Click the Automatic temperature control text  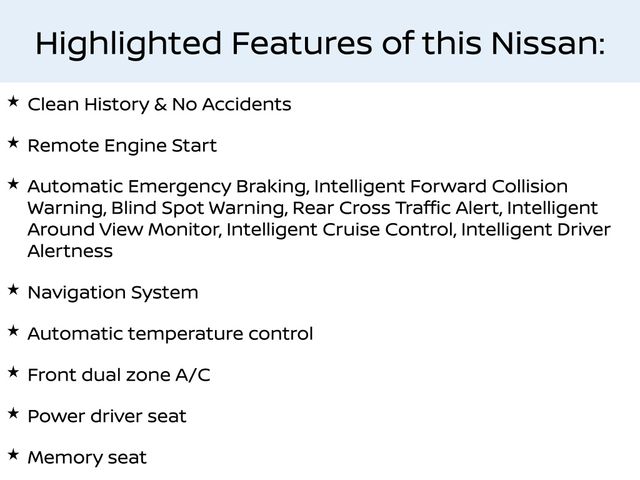(x=170, y=334)
